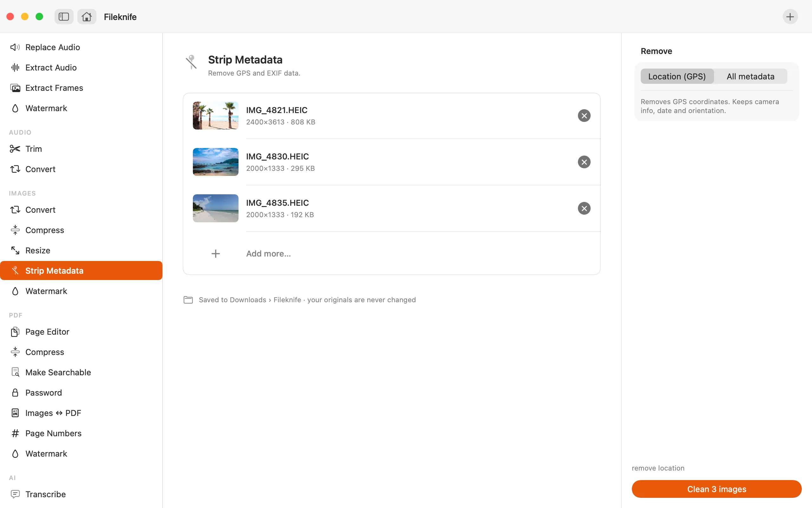
Task: Click the plus button in title bar
Action: click(x=790, y=17)
